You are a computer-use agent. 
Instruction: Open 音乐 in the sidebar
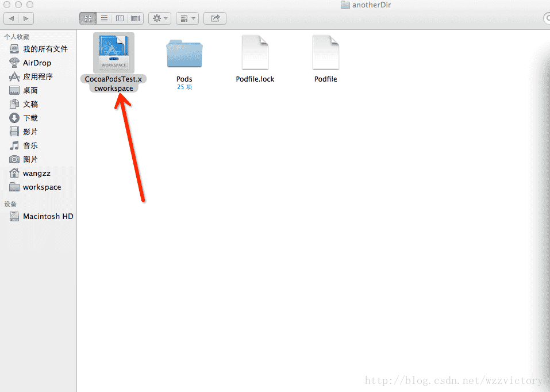click(x=39, y=145)
